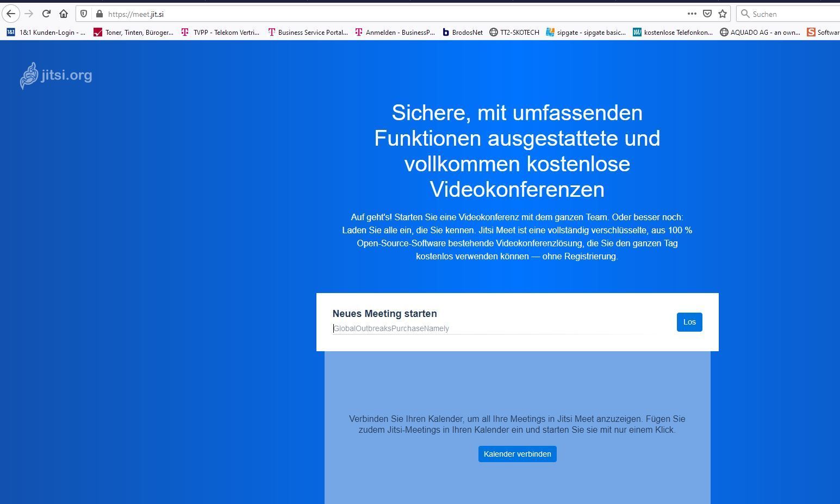Save page to Pocket icon

coord(707,14)
